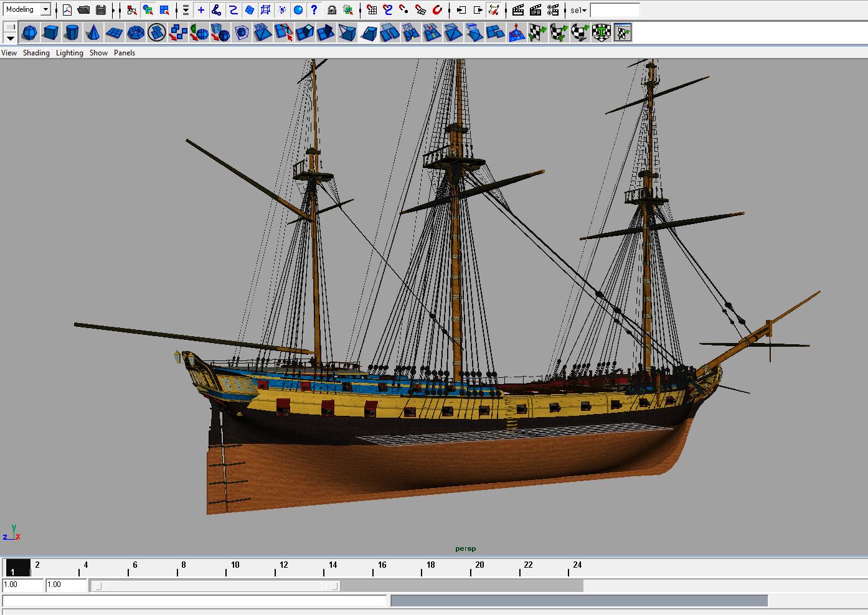Create a polygon sphere from shelf

pyautogui.click(x=29, y=32)
